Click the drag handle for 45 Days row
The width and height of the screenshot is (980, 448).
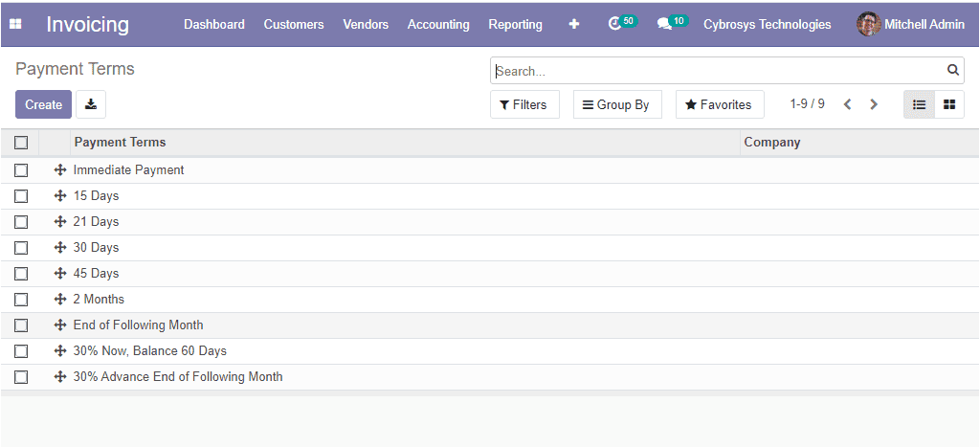(x=60, y=273)
